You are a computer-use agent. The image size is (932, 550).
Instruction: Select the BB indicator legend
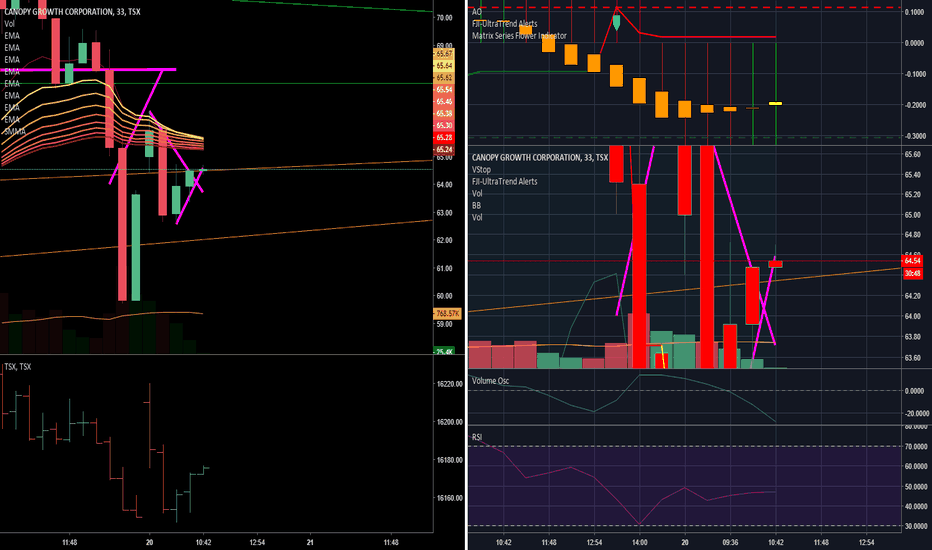477,205
